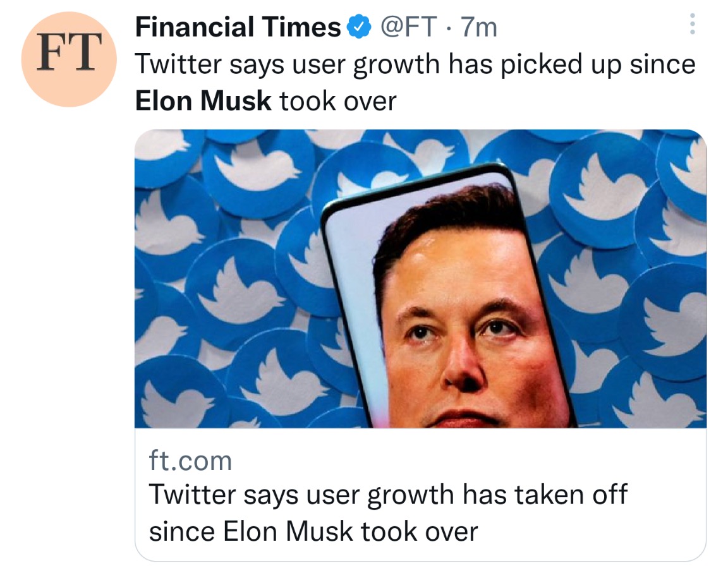Click the Financial Times display name
This screenshot has height=566, width=728.
point(238,27)
